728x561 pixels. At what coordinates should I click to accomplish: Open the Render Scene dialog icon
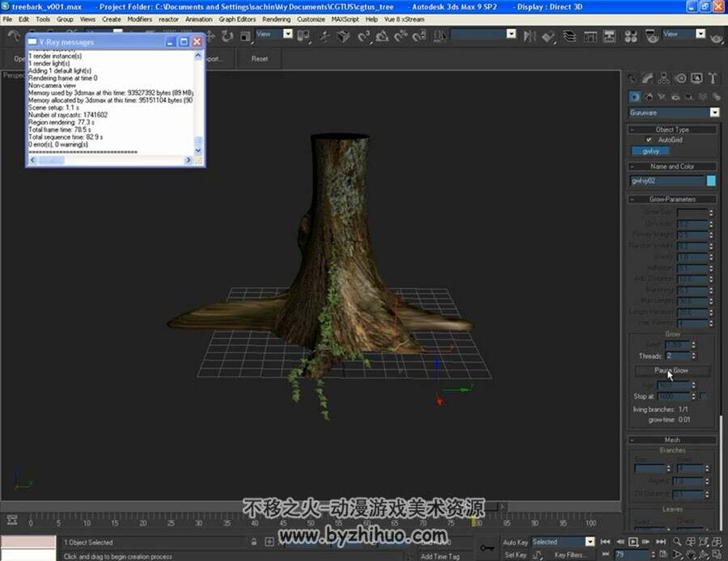click(x=651, y=36)
